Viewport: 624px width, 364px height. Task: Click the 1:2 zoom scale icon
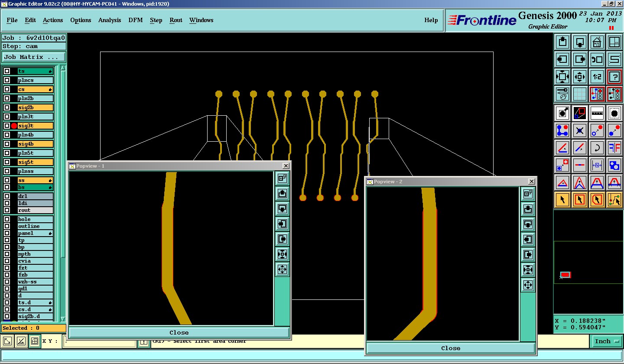point(597,77)
